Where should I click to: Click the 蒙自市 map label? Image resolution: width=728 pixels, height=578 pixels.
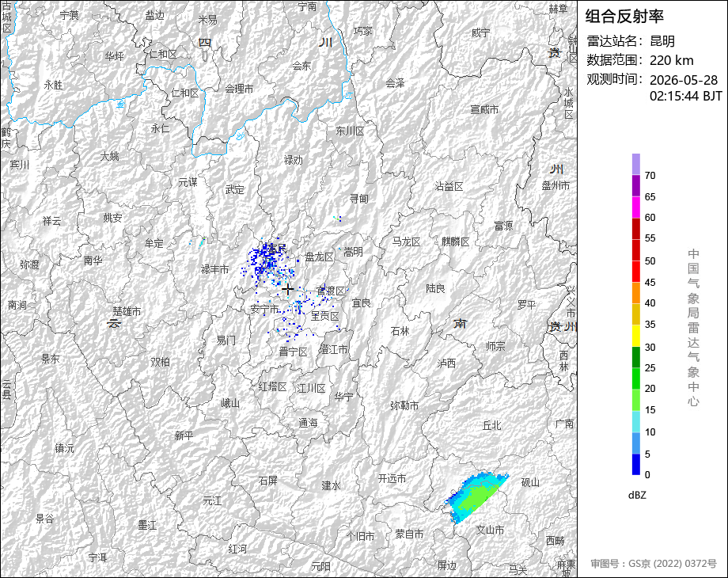tap(409, 534)
